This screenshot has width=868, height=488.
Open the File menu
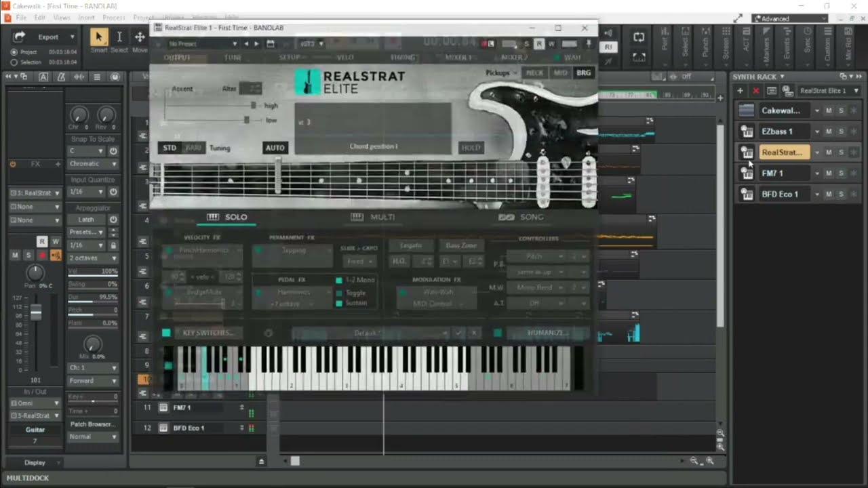[21, 17]
